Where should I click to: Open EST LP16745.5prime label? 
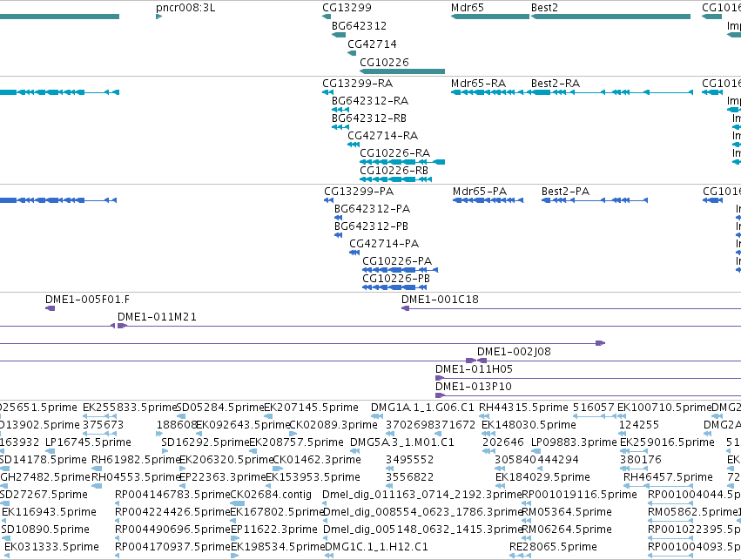[x=88, y=442]
